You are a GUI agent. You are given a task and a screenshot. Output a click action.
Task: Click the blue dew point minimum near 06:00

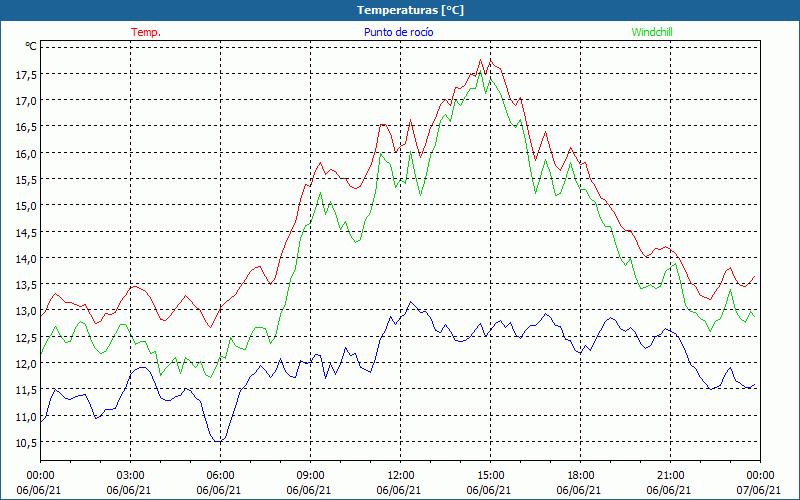[219, 441]
